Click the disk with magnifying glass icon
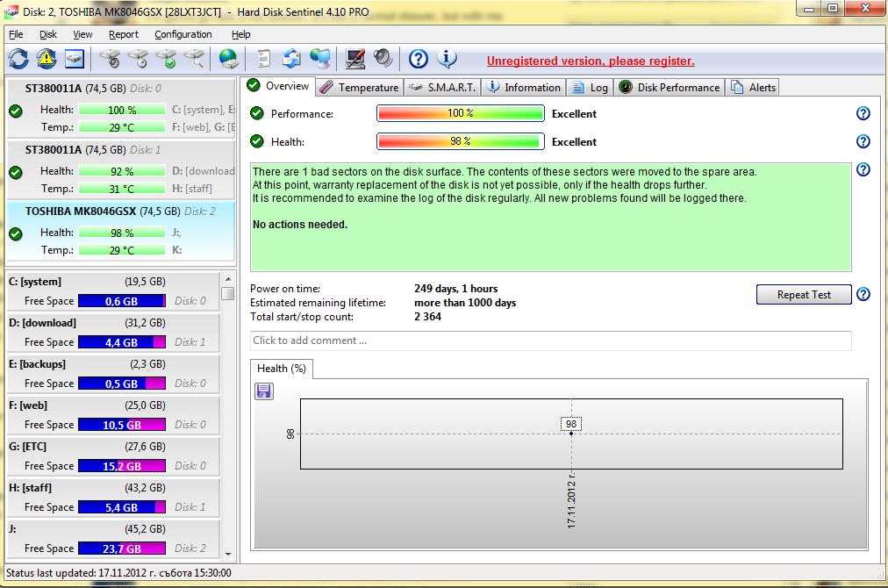 point(194,58)
